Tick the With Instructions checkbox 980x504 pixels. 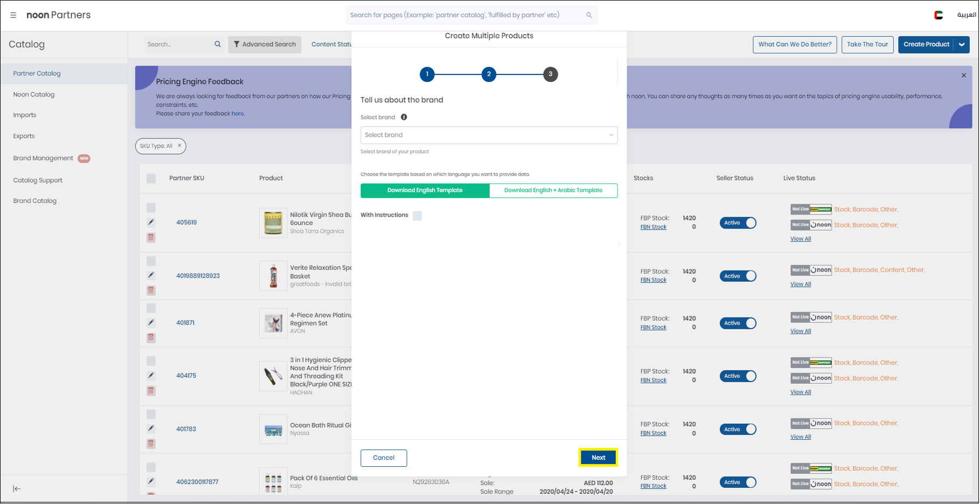(417, 216)
